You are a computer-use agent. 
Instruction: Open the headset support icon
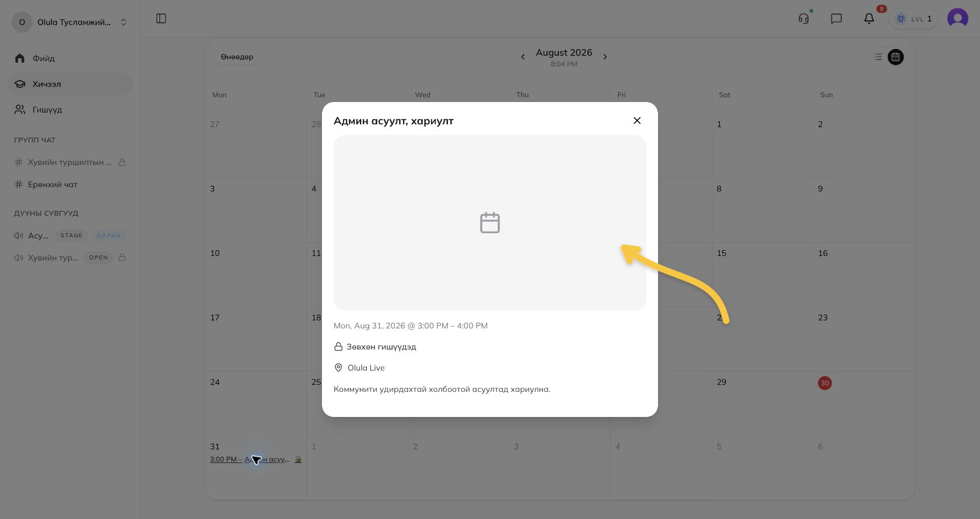[x=804, y=19]
